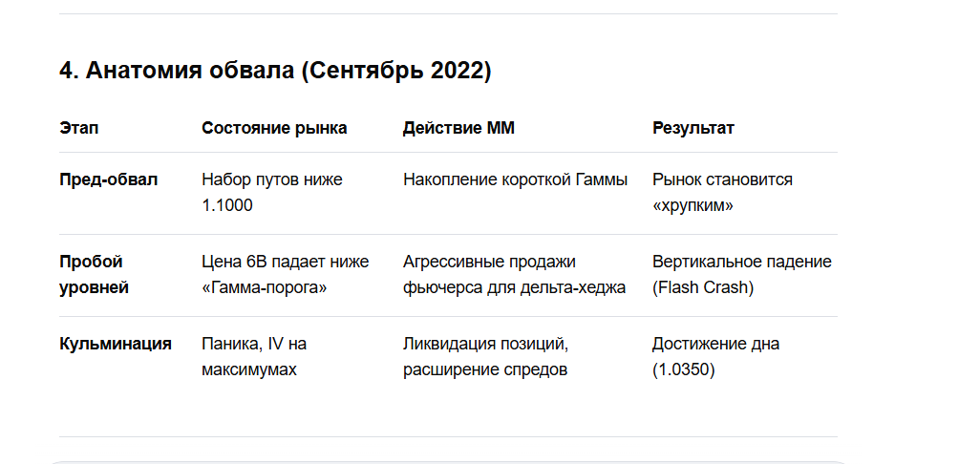Click the «Состояние рынка» column header
The image size is (980, 464).
(274, 128)
